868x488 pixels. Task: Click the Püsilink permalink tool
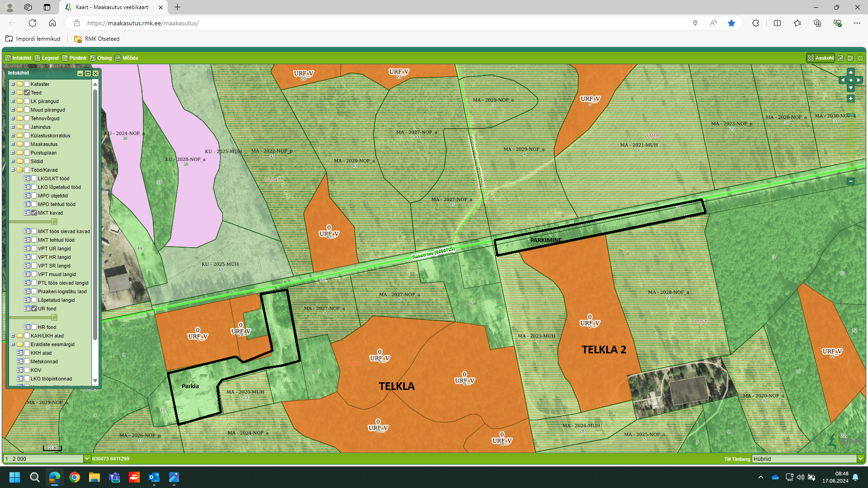coord(74,58)
